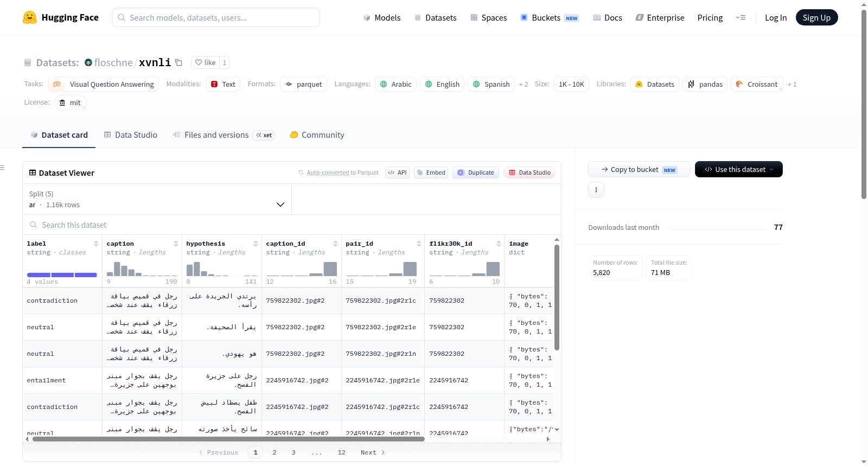
Task: Sort by the label column icon
Action: (x=96, y=244)
